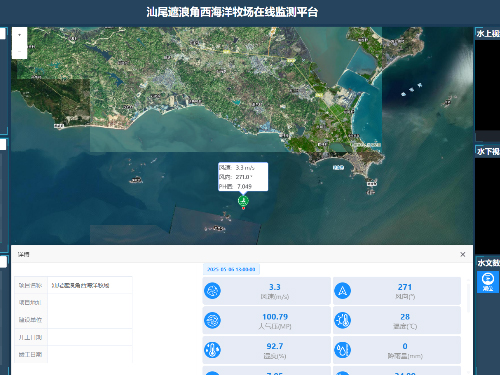Click the 风速 3.3 m/s line in map popup

coord(237,168)
